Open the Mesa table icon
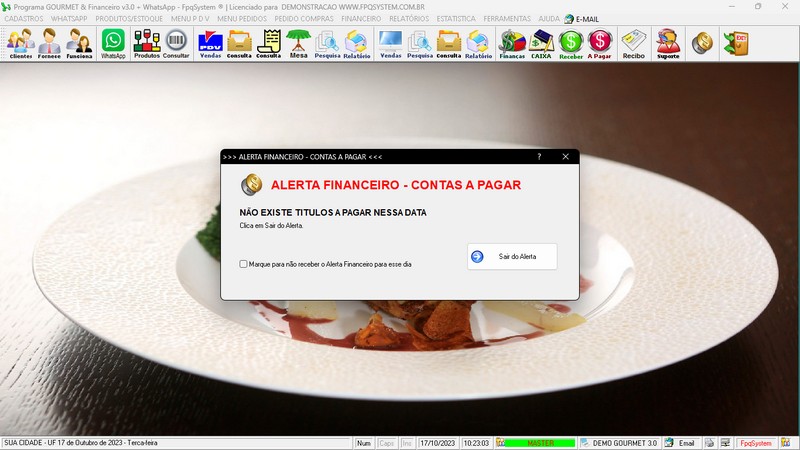Image resolution: width=800 pixels, height=450 pixels. (298, 44)
